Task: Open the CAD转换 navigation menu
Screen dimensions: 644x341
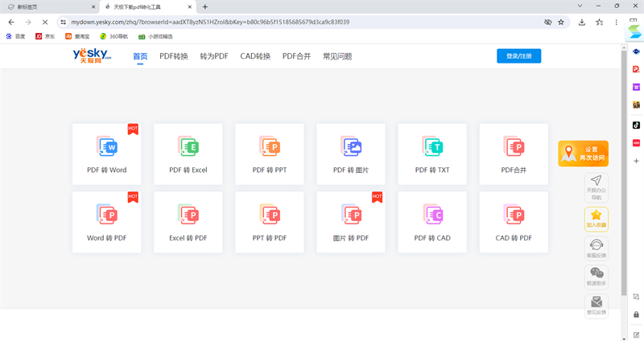Action: tap(255, 56)
